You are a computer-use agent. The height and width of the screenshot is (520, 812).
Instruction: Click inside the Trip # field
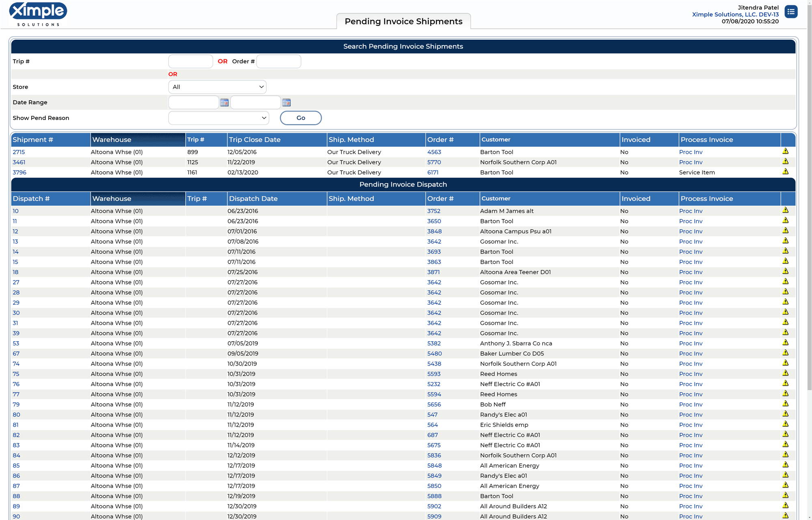point(190,61)
